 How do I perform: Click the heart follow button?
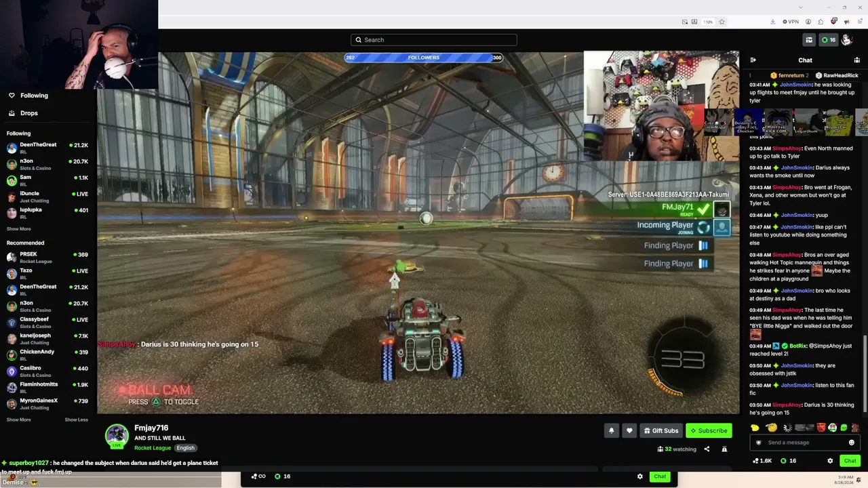[x=629, y=430]
